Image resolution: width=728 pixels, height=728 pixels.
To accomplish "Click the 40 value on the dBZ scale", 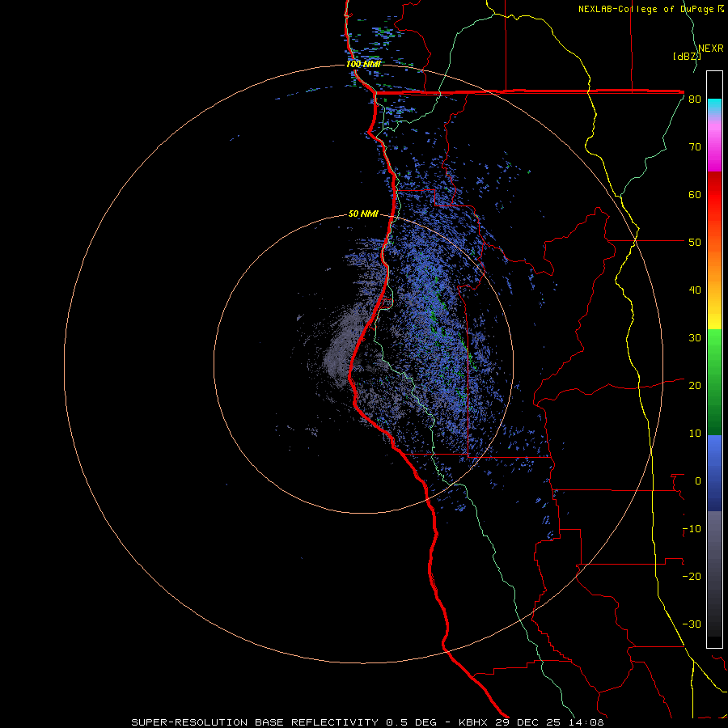I will point(695,290).
